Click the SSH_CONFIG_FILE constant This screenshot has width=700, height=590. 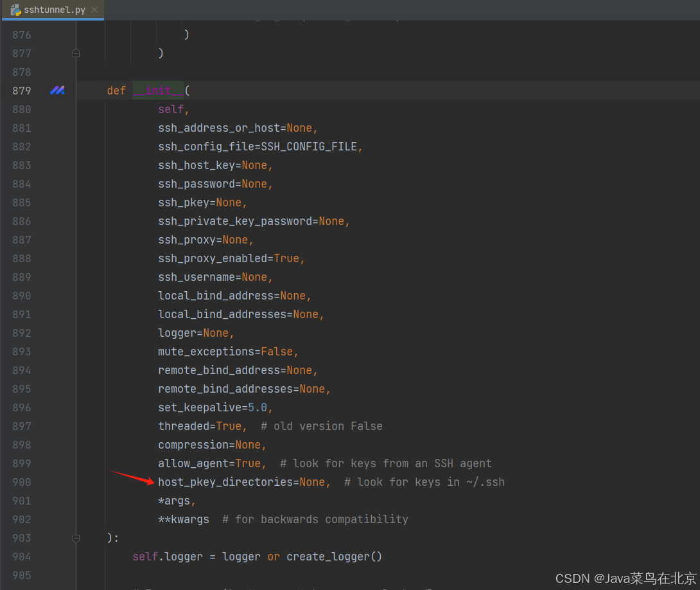(x=309, y=147)
